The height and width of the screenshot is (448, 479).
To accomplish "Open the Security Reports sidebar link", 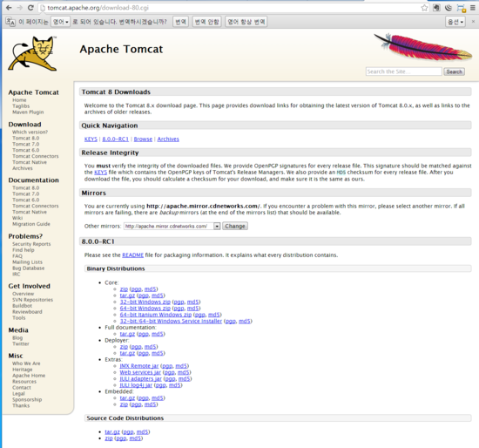I will tap(31, 244).
